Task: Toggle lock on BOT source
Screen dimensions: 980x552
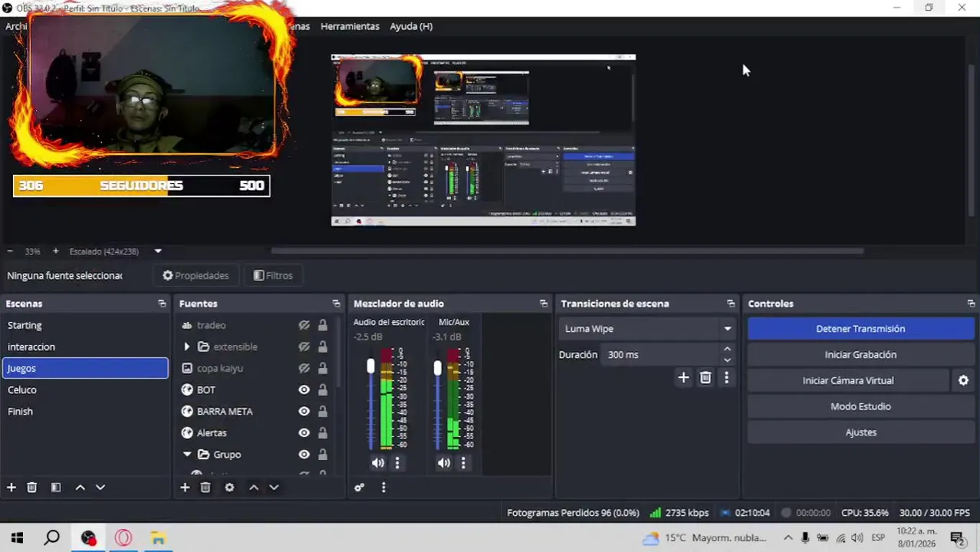Action: tap(323, 389)
